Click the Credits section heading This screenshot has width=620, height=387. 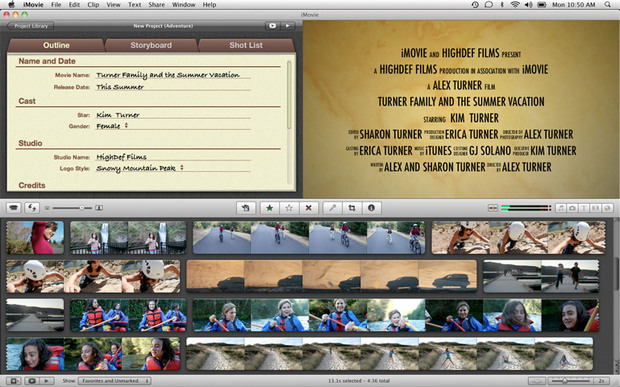[x=32, y=185]
